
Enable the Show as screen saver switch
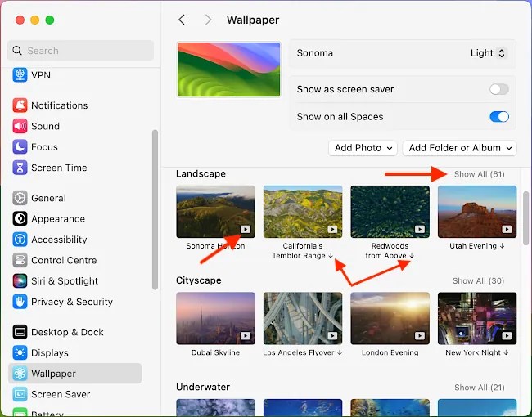tap(499, 89)
